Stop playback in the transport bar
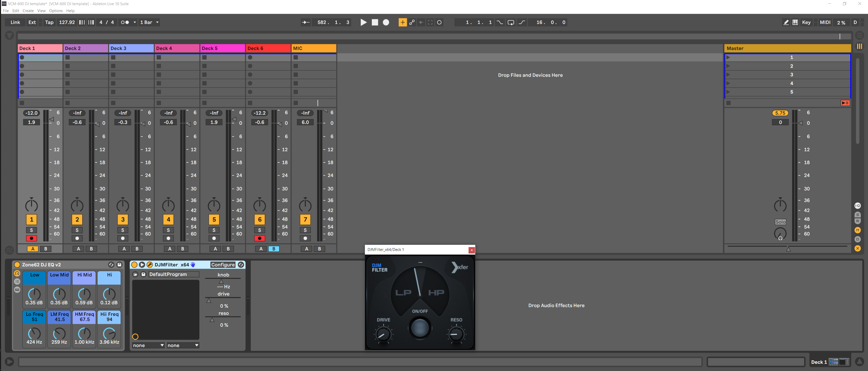This screenshot has width=868, height=371. [x=375, y=22]
